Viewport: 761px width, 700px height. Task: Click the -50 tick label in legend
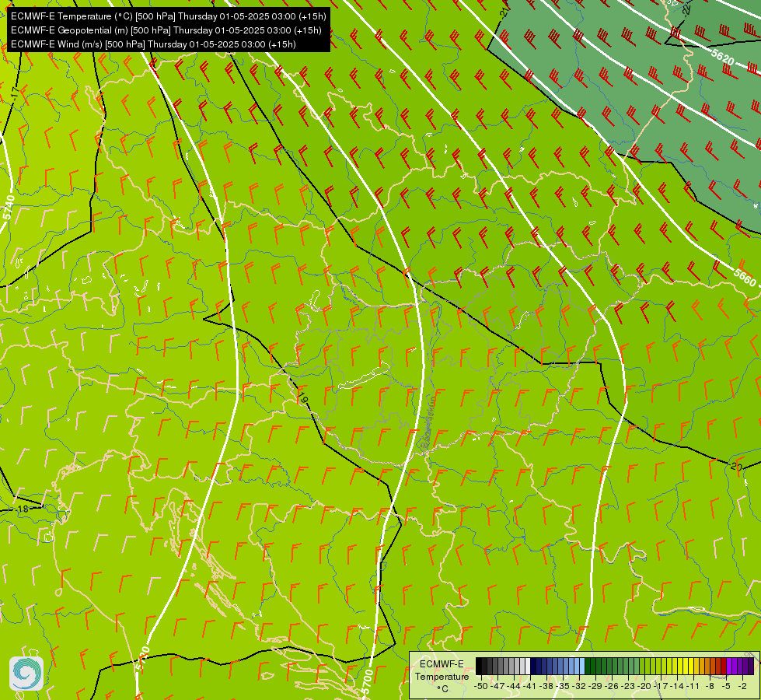pos(480,686)
